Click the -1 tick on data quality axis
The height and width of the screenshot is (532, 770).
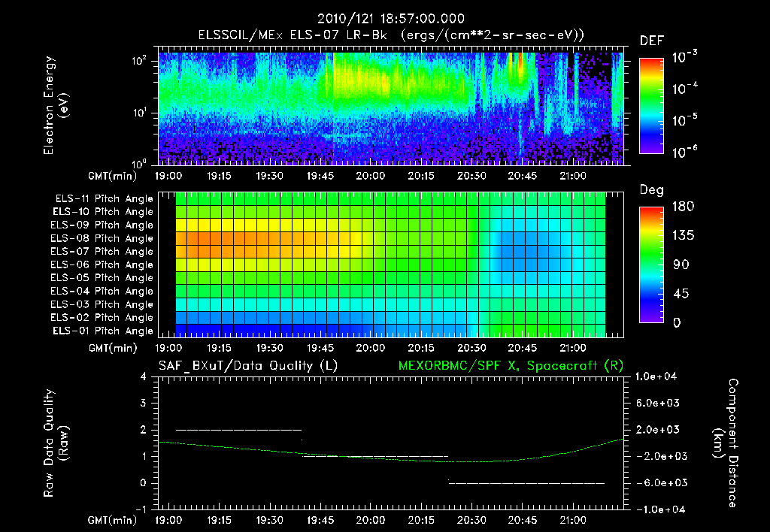pyautogui.click(x=141, y=509)
